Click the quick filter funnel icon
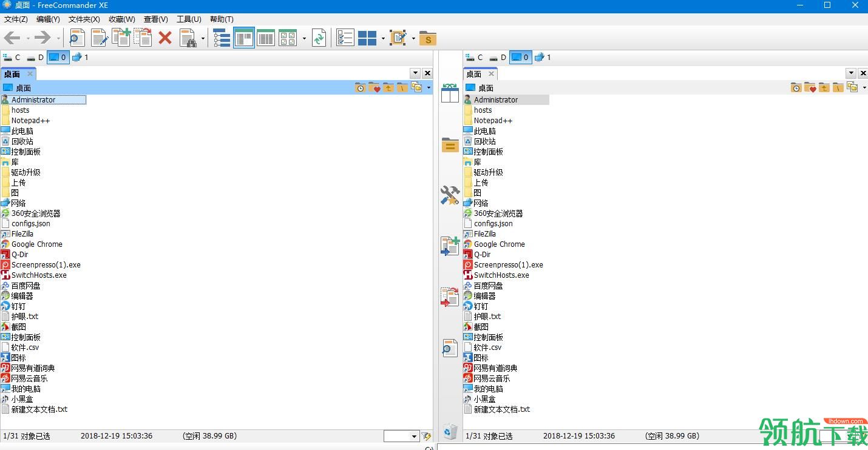868x450 pixels. coord(426,436)
